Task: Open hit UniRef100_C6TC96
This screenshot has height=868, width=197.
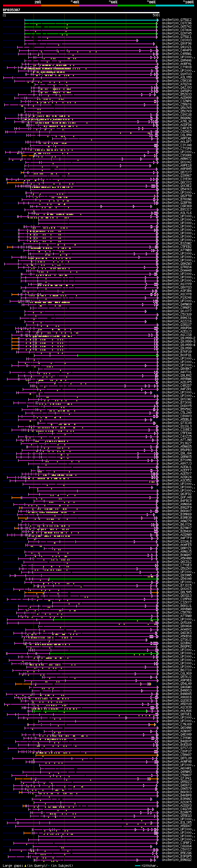Action: point(177,24)
